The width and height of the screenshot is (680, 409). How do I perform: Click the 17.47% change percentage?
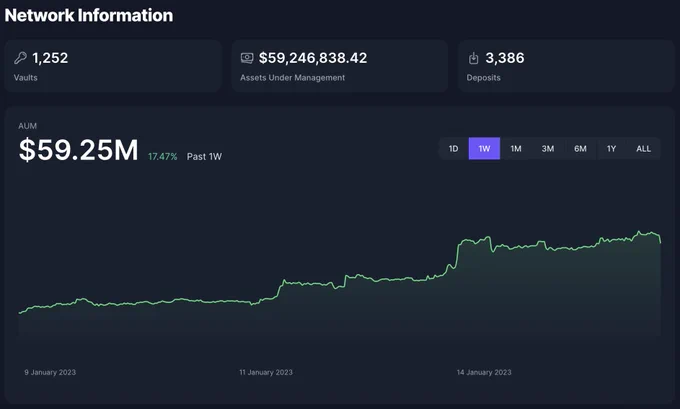[163, 157]
